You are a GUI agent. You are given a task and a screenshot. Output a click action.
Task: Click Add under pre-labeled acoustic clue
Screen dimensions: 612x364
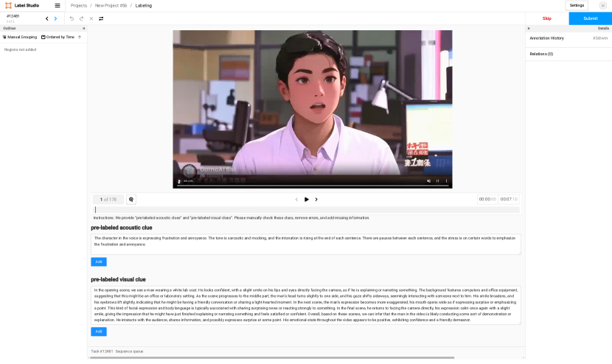click(99, 262)
